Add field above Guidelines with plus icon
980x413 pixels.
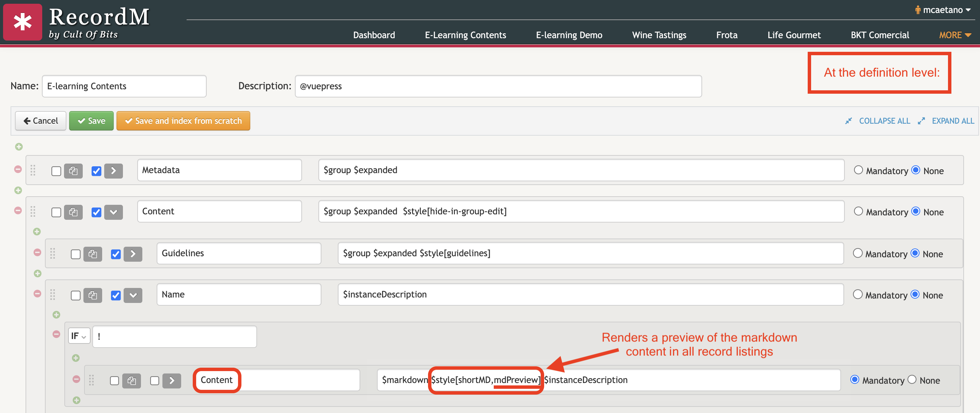point(37,231)
